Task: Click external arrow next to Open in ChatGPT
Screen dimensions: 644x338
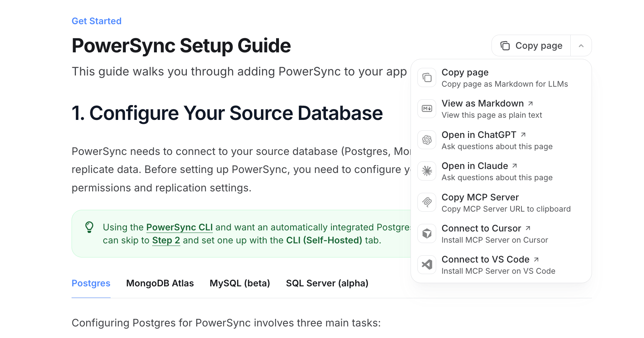Action: (523, 135)
